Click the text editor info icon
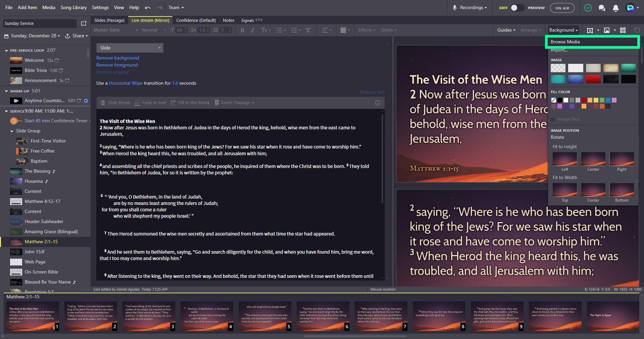Viewport: 644px width, 339px height. 378,103
